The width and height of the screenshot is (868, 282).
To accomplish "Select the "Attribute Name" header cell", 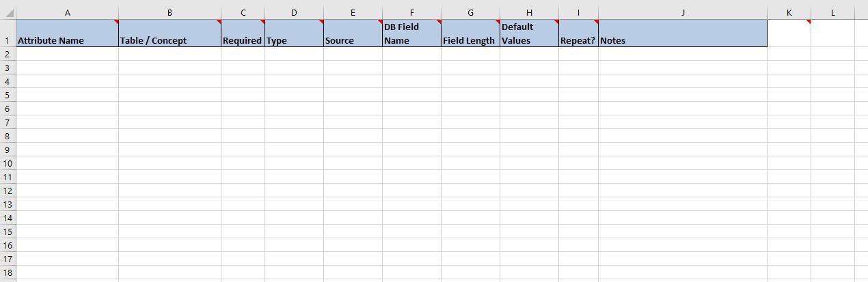I will tap(67, 33).
